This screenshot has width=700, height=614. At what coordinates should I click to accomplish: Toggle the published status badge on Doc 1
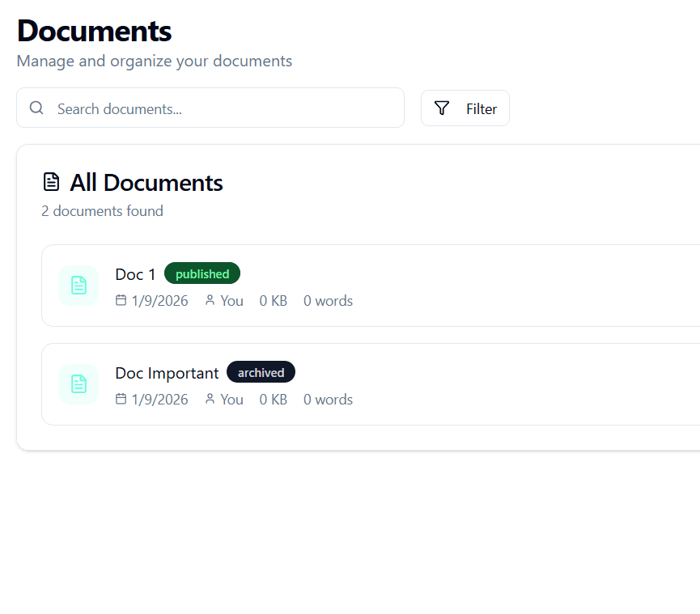202,273
